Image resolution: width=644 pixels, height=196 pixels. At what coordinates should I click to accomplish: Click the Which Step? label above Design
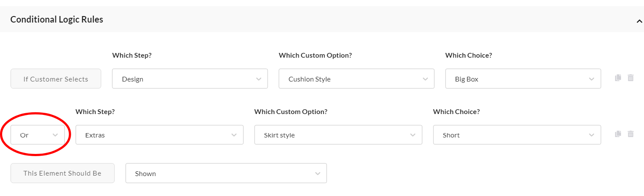[131, 56]
